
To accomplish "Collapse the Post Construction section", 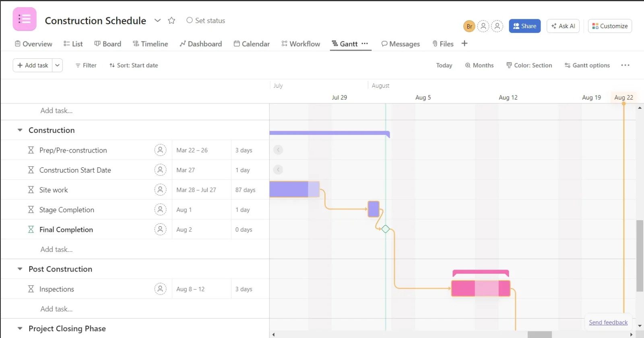I will click(20, 269).
